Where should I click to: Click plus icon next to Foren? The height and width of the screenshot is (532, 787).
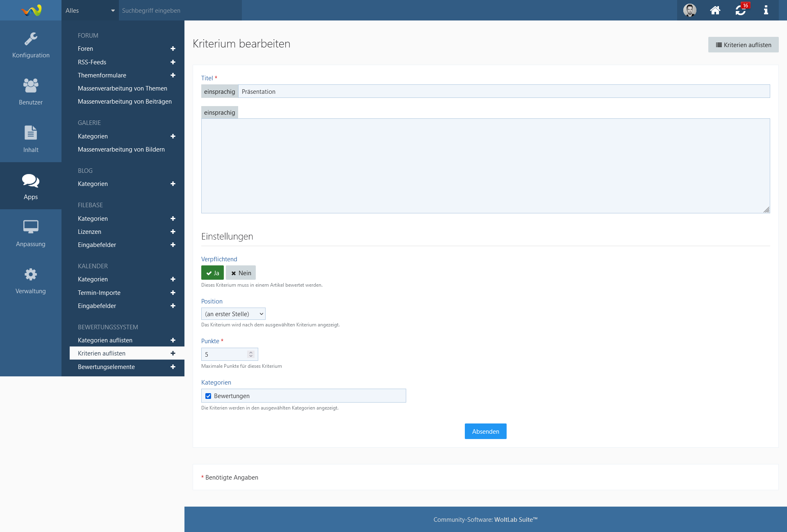[173, 49]
